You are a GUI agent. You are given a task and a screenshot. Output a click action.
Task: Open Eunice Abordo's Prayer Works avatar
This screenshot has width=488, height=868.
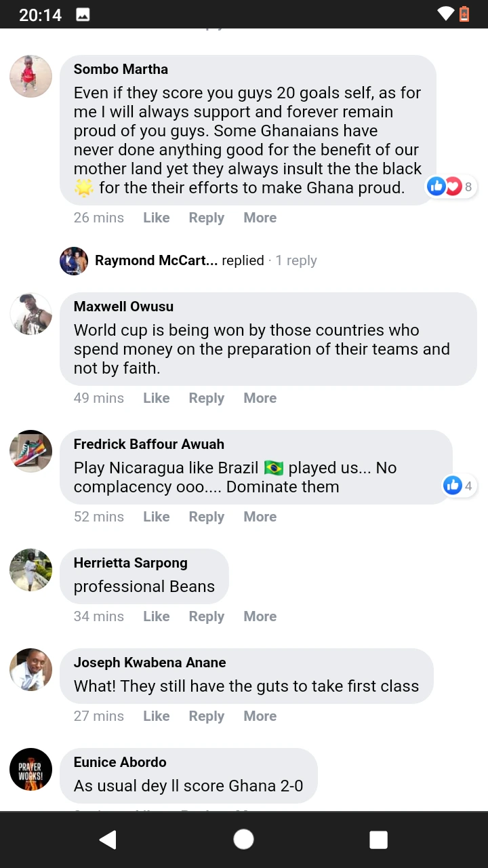coord(30,769)
